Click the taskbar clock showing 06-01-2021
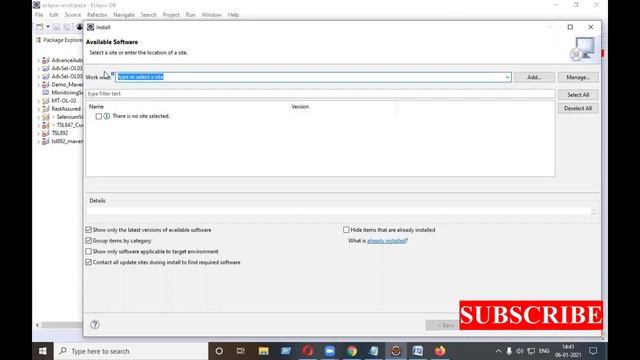Viewport: 640px width, 360px height. click(568, 351)
